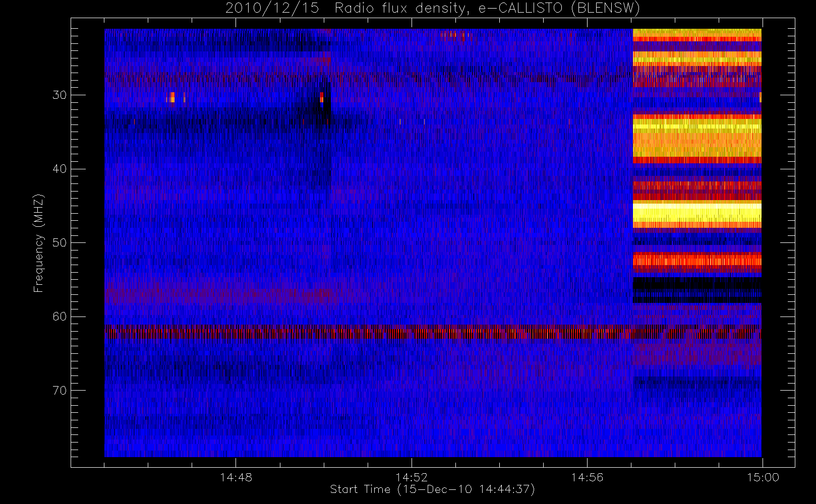Click the small burst near 30 MHz at 14:50
Viewport: 816px width, 504px height.
click(322, 97)
